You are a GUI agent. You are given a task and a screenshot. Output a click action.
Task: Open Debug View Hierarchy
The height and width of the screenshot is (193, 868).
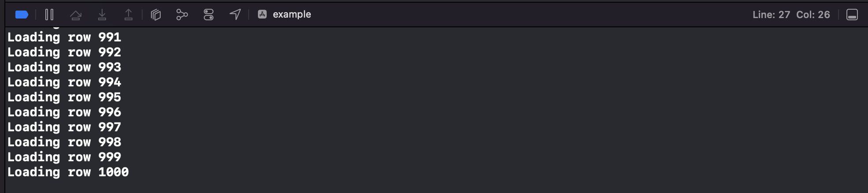coord(156,15)
